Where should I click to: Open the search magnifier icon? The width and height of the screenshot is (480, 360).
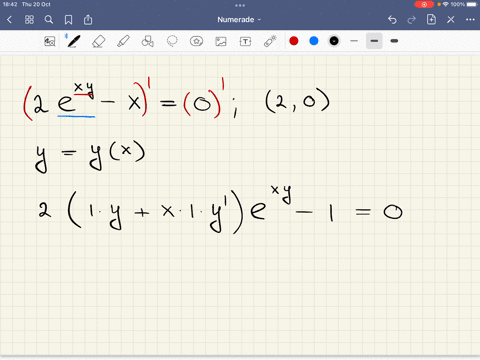[x=49, y=20]
